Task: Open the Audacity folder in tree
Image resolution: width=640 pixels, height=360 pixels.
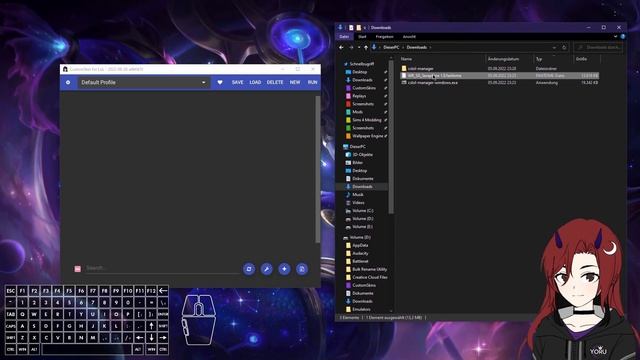Action: (360, 253)
